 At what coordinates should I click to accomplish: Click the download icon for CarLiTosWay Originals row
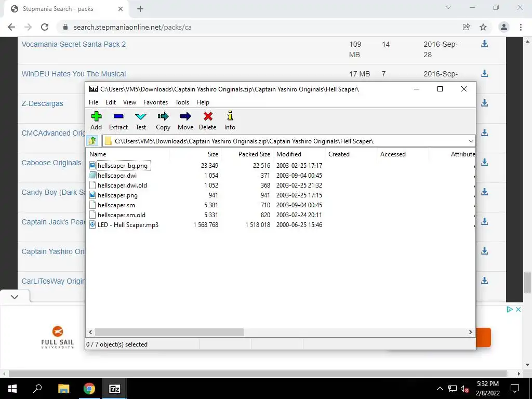pyautogui.click(x=485, y=281)
